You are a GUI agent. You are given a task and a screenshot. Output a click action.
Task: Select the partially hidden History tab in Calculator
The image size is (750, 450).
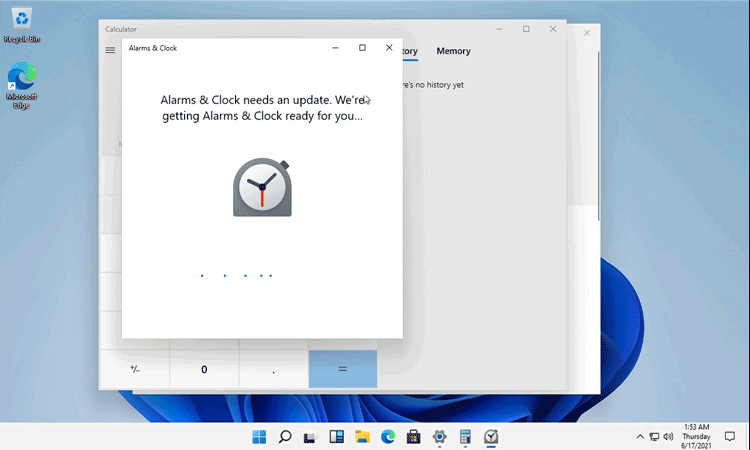tap(410, 51)
